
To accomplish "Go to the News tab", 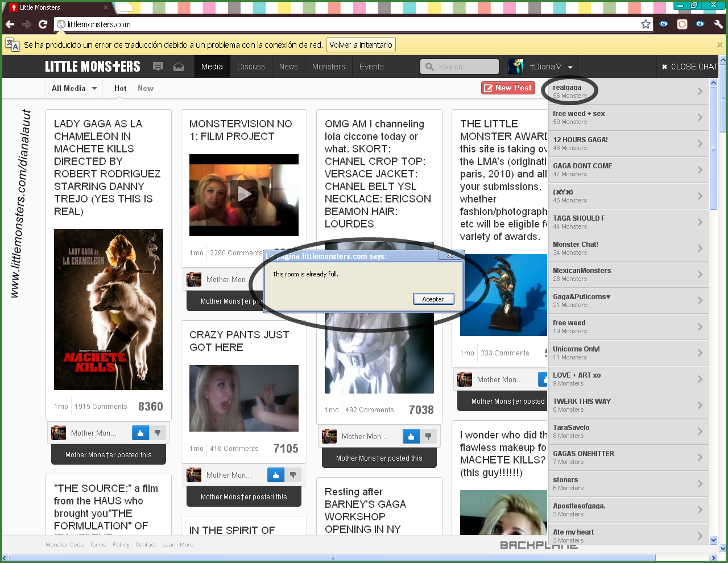I will [x=288, y=67].
